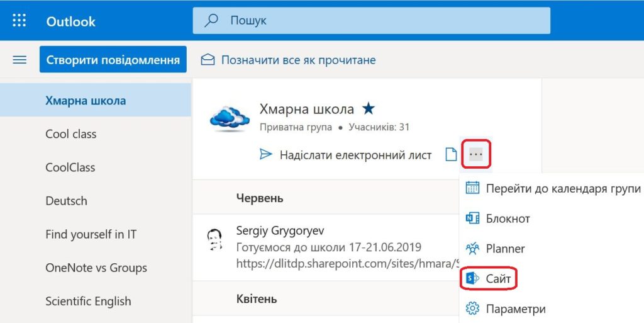This screenshot has width=644, height=323.
Task: Click the subject Готуємося до школи 17-21.06.2019
Action: pos(328,247)
